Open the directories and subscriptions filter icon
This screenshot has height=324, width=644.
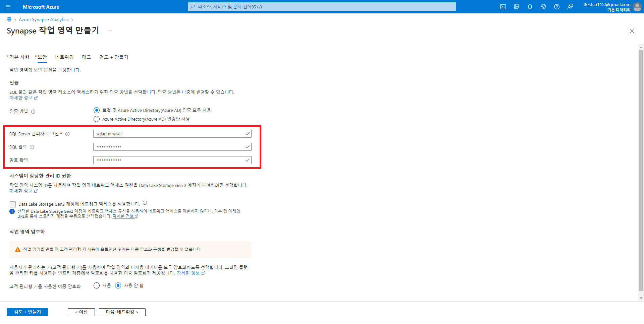point(517,7)
